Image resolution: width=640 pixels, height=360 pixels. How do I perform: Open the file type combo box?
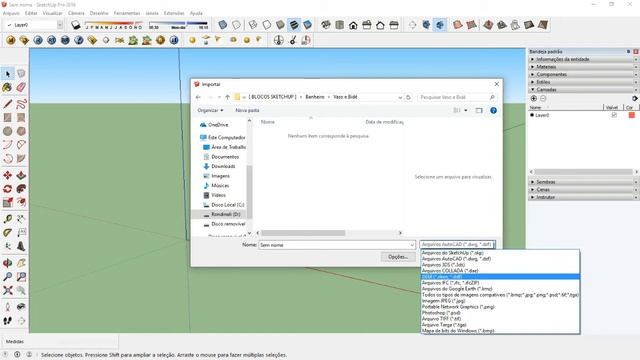click(457, 244)
